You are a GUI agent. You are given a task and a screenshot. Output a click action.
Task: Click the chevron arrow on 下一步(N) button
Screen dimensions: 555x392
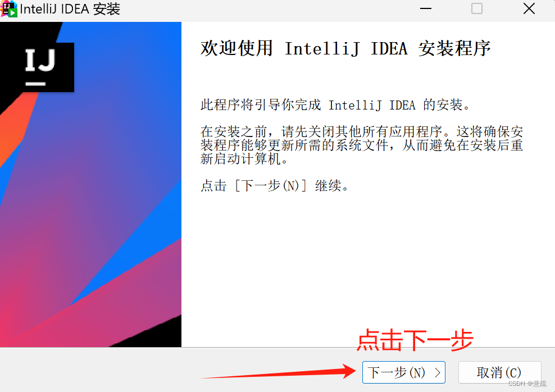pyautogui.click(x=438, y=372)
